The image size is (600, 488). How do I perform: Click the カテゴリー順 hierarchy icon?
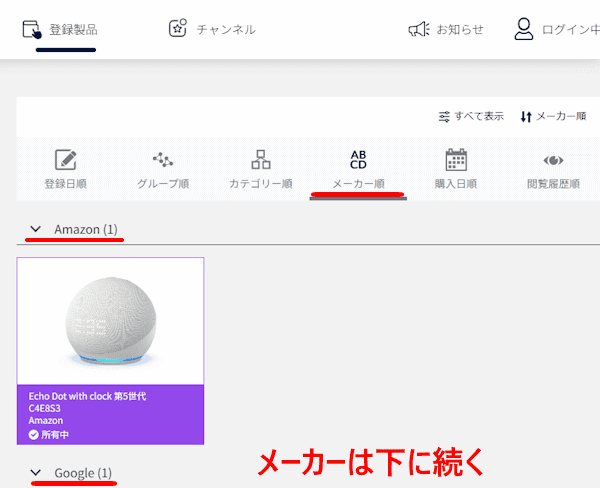tap(261, 160)
